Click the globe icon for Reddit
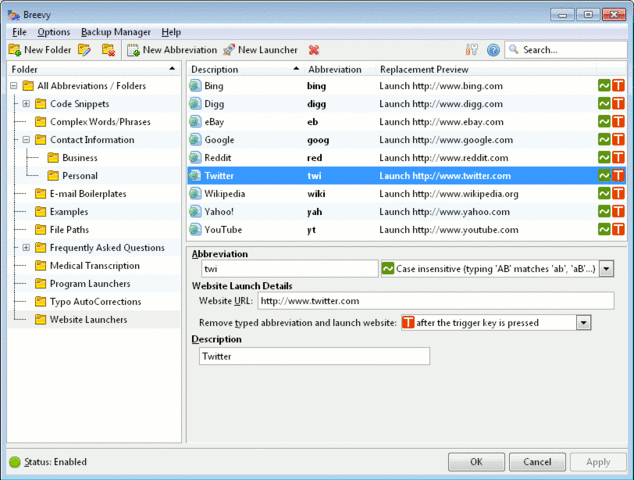 [195, 158]
